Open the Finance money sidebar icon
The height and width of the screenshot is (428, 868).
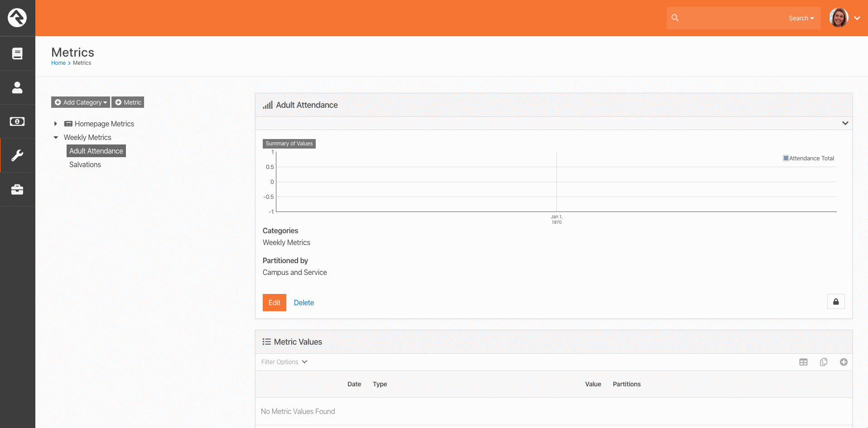[17, 121]
